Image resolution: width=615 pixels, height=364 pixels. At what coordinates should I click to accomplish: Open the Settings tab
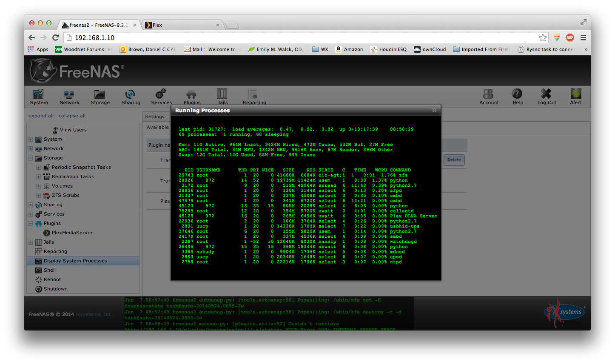155,117
